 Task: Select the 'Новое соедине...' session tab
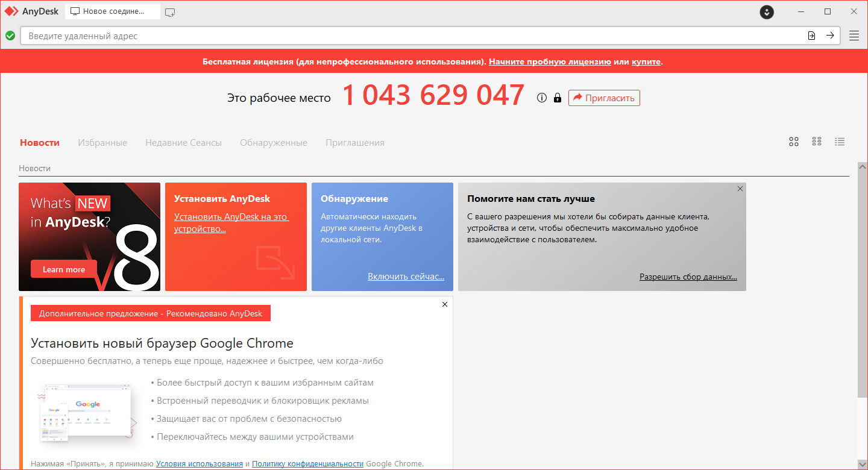click(x=113, y=11)
